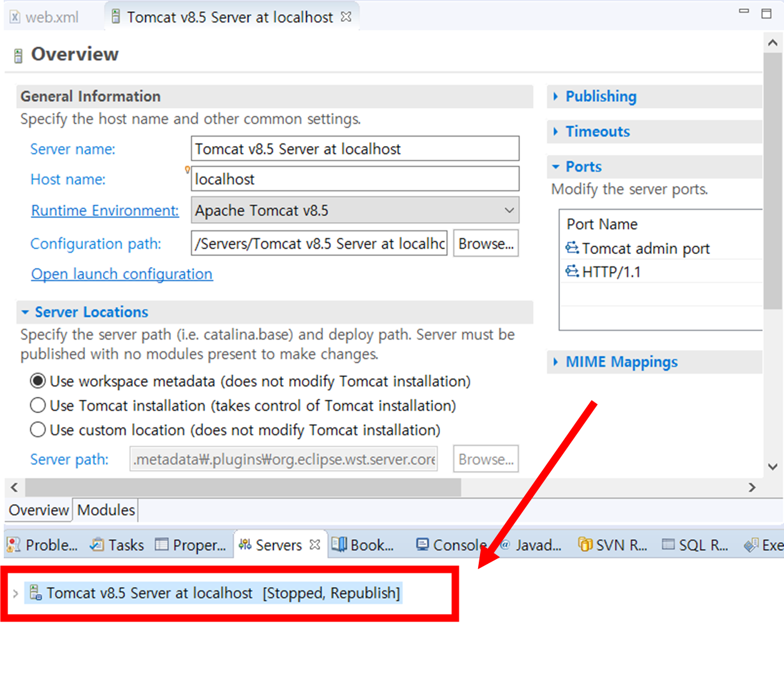Open the Bookmarks view tab
This screenshot has width=784, height=687.
363,545
